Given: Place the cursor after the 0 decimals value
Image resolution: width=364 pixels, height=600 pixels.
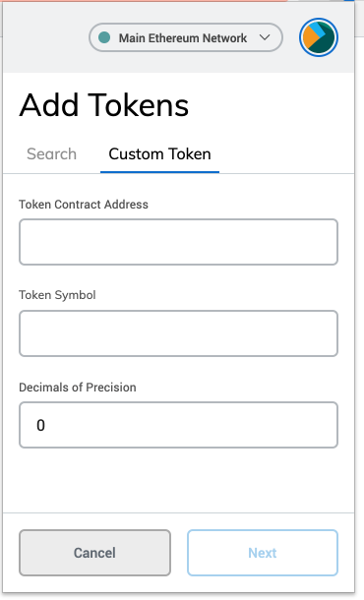Looking at the screenshot, I should point(46,425).
